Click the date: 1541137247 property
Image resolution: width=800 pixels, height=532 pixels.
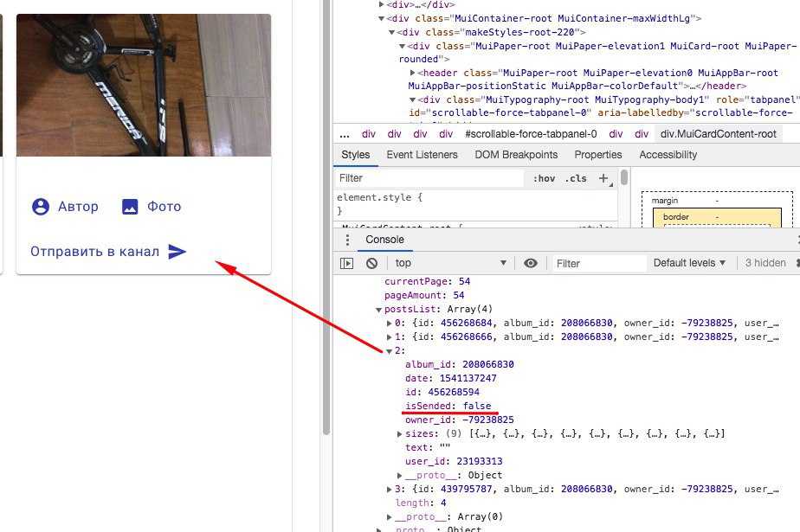(450, 379)
